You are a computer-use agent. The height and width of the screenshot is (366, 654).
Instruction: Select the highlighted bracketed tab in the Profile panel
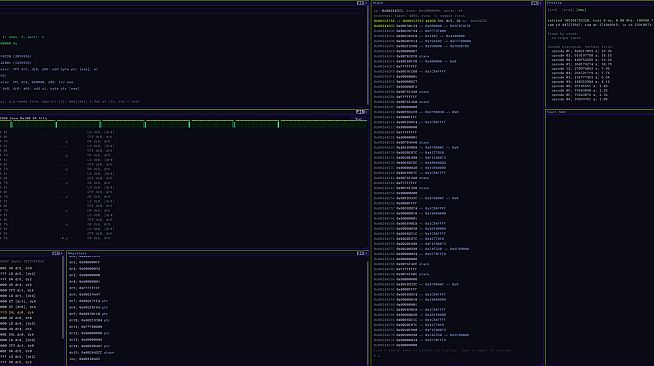coord(581,10)
